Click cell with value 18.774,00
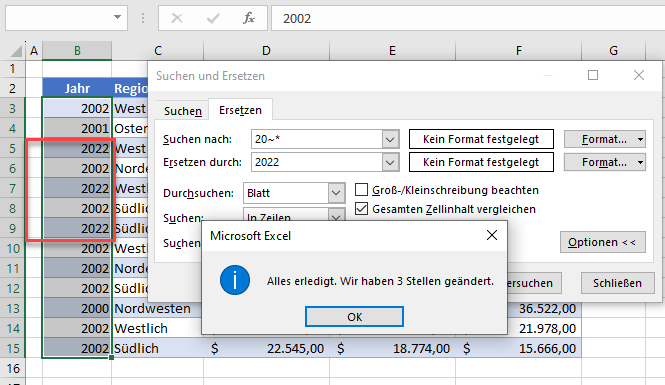This screenshot has height=385, width=665. tap(393, 348)
